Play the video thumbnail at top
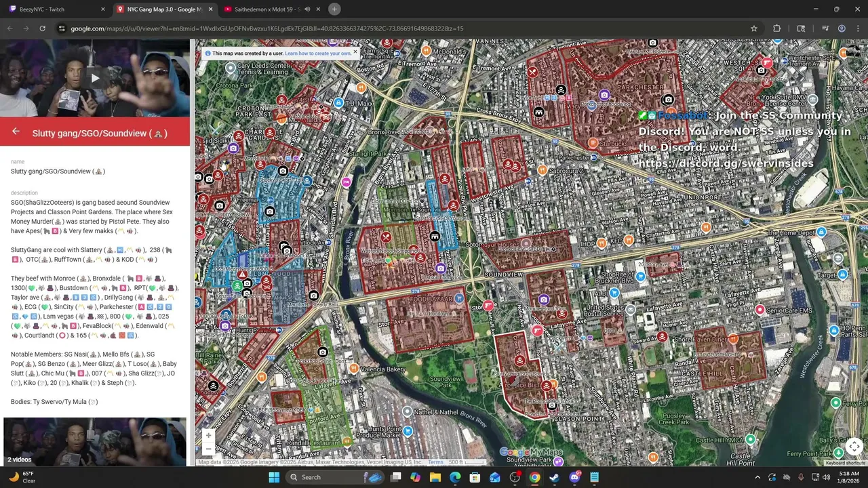This screenshot has width=868, height=488. (95, 79)
